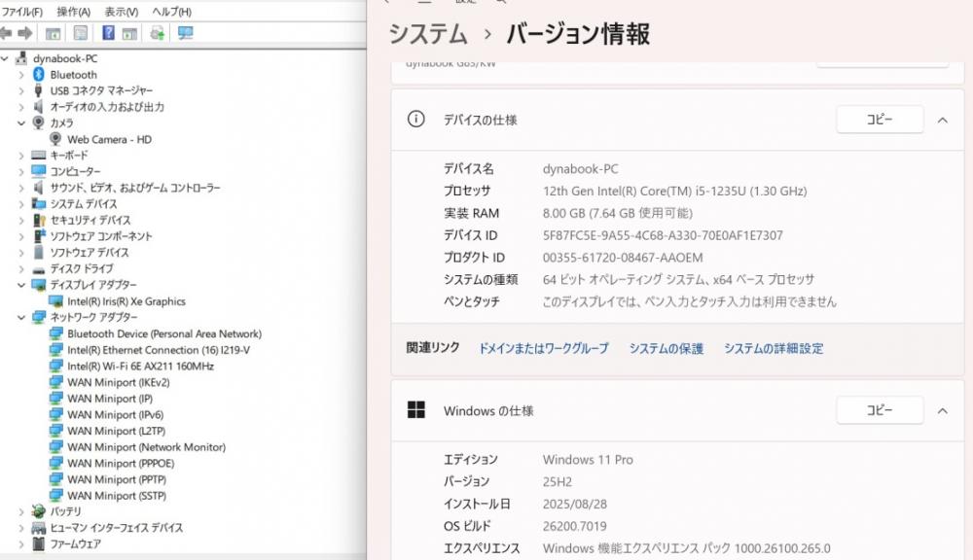Select the Intel(R) Iris(R) Xe Graphics icon
Viewport: 973px width, 560px height.
pos(55,301)
